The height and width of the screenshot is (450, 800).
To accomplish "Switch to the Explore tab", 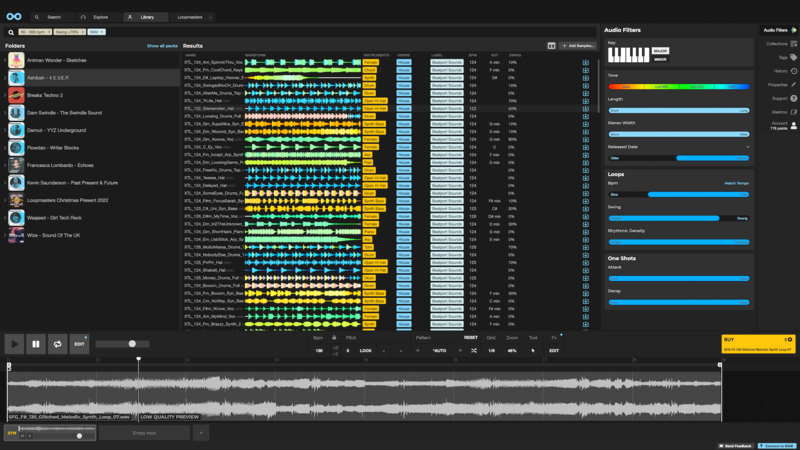I will point(96,17).
